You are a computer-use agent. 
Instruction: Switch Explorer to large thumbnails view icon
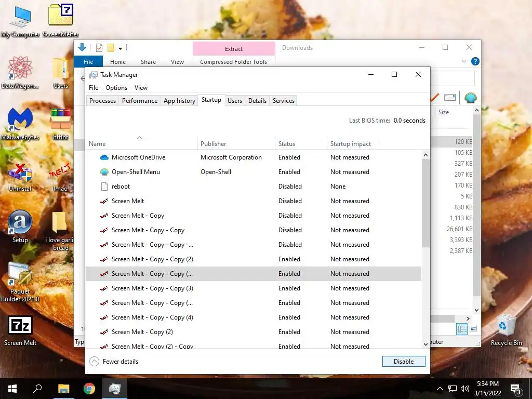click(473, 329)
